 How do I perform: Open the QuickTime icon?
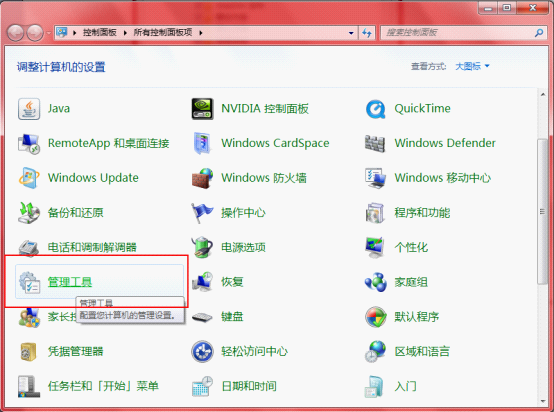375,109
